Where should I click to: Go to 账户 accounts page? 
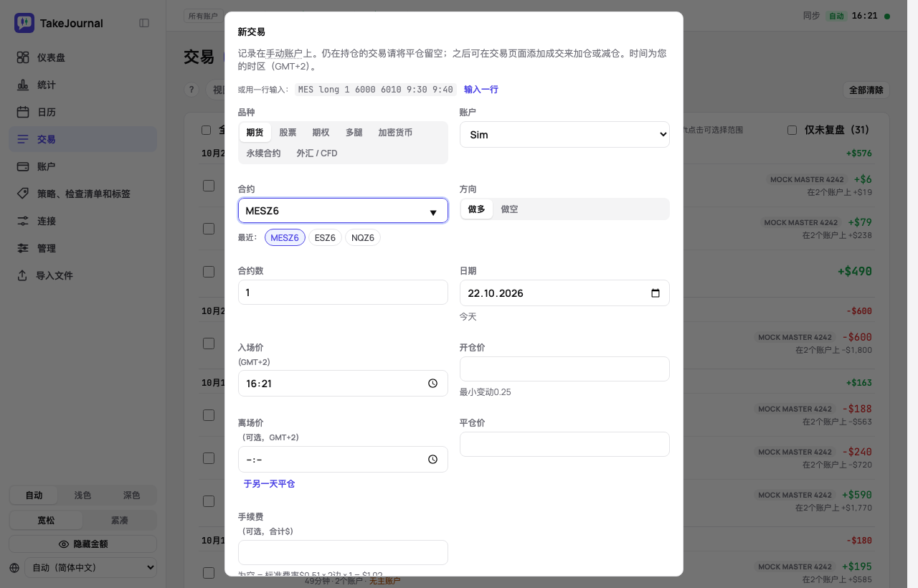coord(82,166)
